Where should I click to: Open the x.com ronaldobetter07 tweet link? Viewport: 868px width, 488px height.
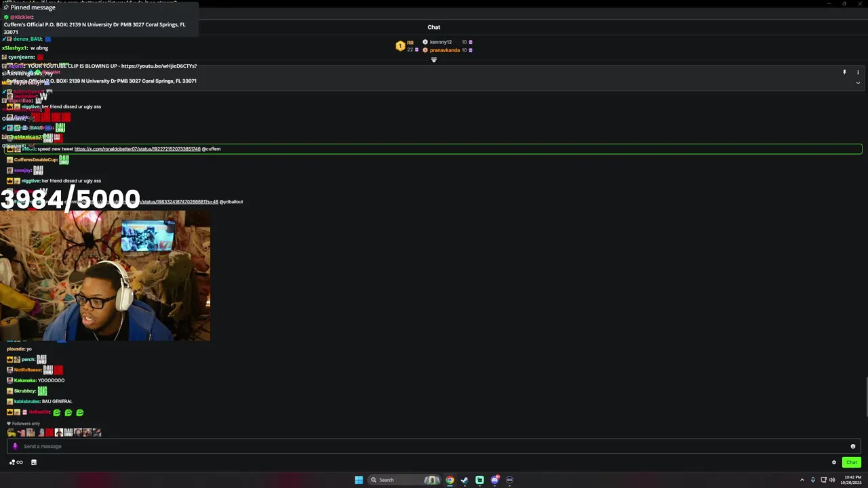pyautogui.click(x=138, y=148)
